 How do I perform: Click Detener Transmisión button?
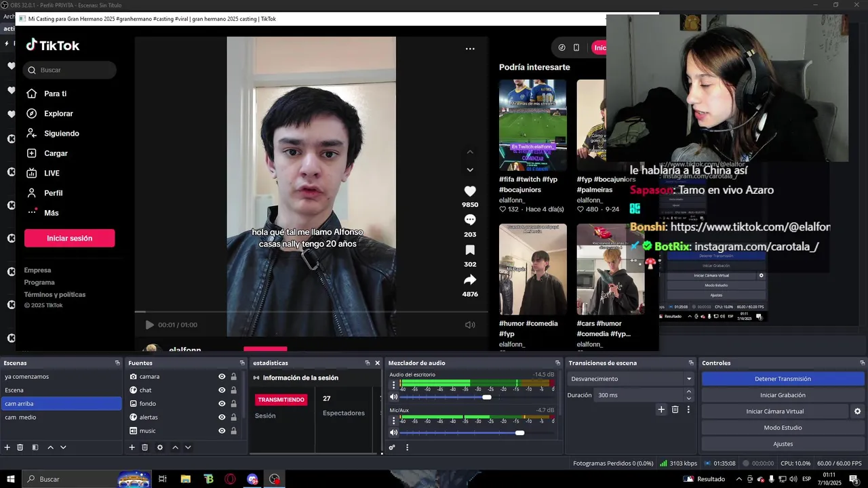[x=783, y=379]
